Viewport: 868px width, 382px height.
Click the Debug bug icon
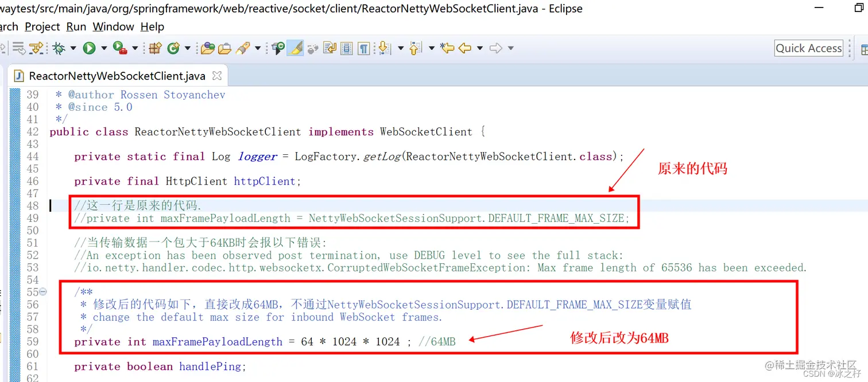coord(59,48)
